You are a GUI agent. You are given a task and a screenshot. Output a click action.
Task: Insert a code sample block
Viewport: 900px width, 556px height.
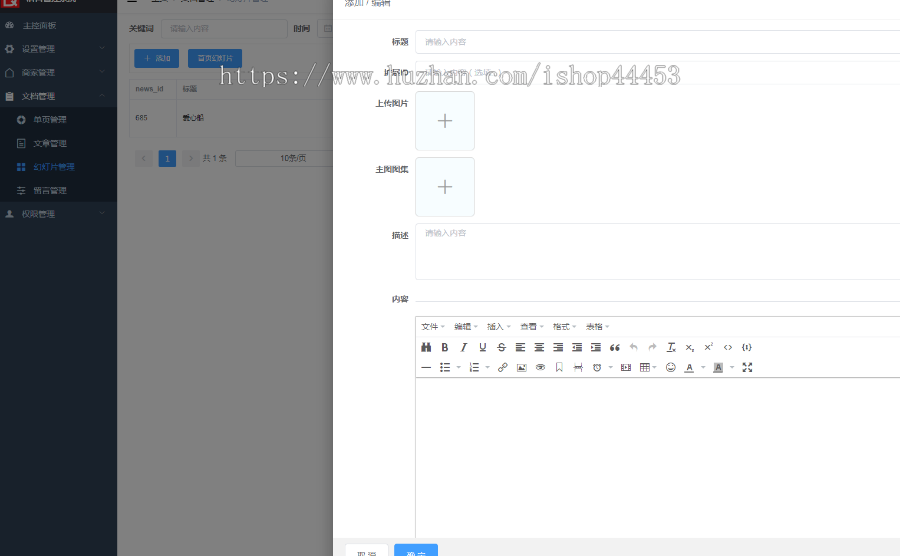point(747,347)
